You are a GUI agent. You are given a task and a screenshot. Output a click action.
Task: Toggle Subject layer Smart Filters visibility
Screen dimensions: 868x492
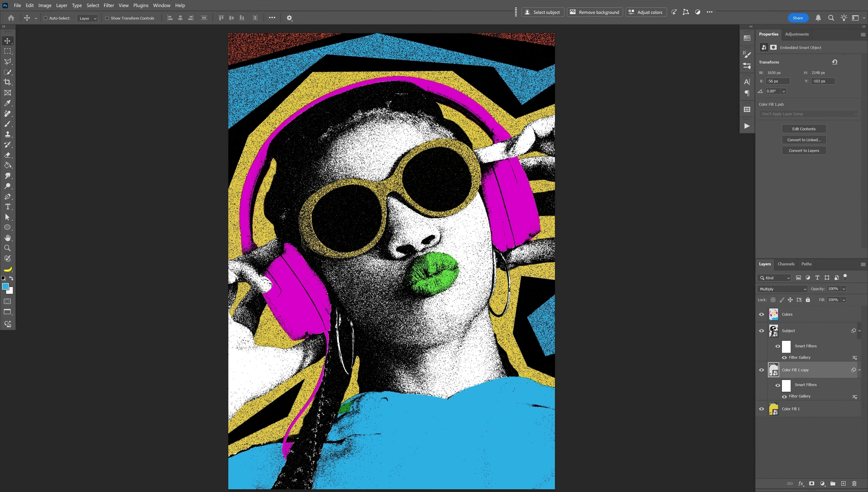pyautogui.click(x=777, y=346)
